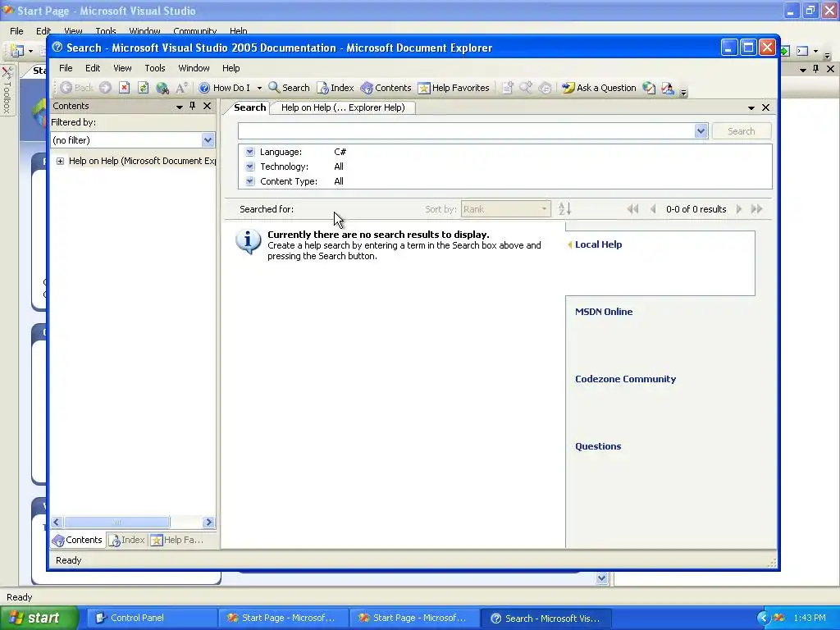Screen dimensions: 840x630
Task: Toggle auto-hide pin on Contents pane
Action: 192,106
